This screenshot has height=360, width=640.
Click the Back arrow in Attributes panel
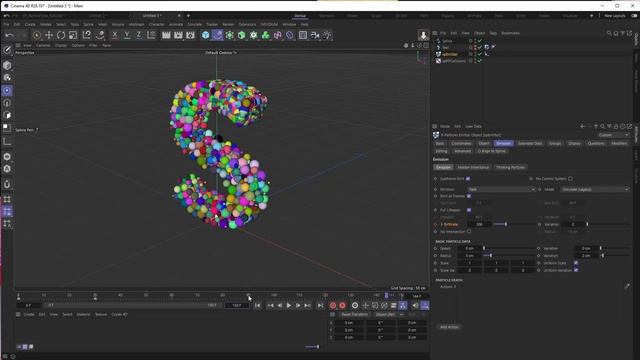[582, 127]
